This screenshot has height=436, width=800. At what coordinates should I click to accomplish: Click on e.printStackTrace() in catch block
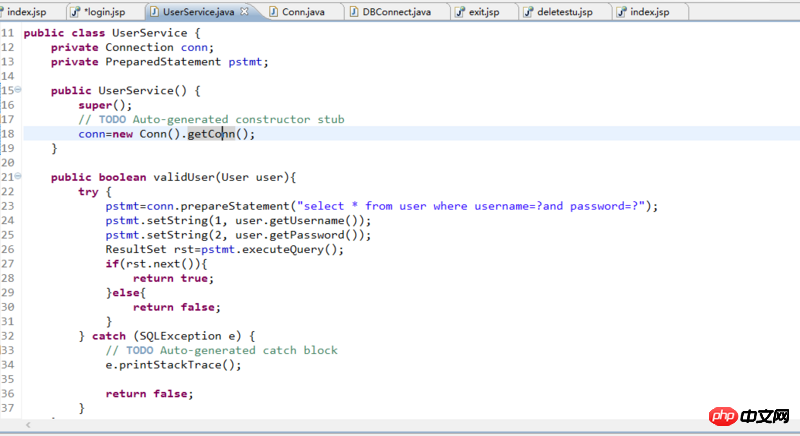(173, 365)
